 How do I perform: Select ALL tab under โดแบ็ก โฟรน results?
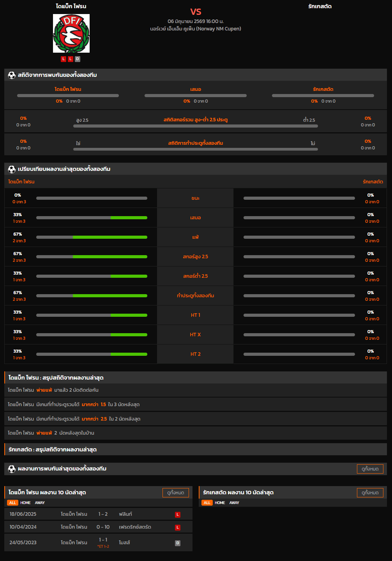tap(12, 503)
